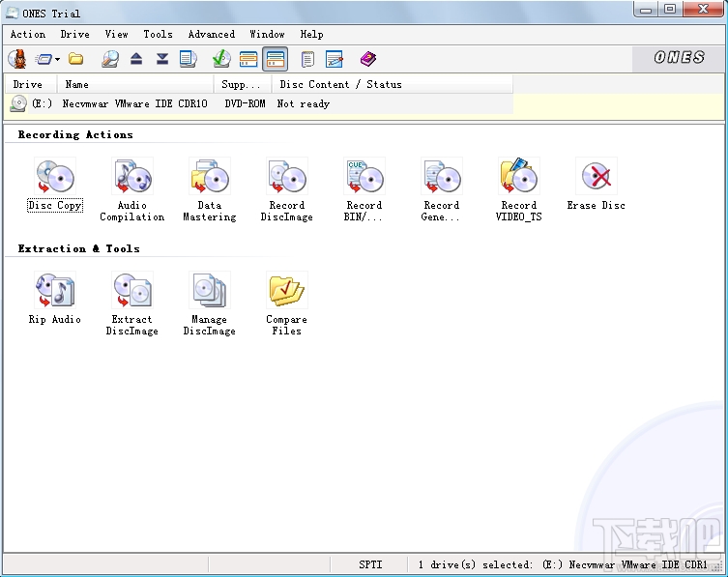The height and width of the screenshot is (577, 728).
Task: Open the Advanced menu
Action: pos(212,35)
